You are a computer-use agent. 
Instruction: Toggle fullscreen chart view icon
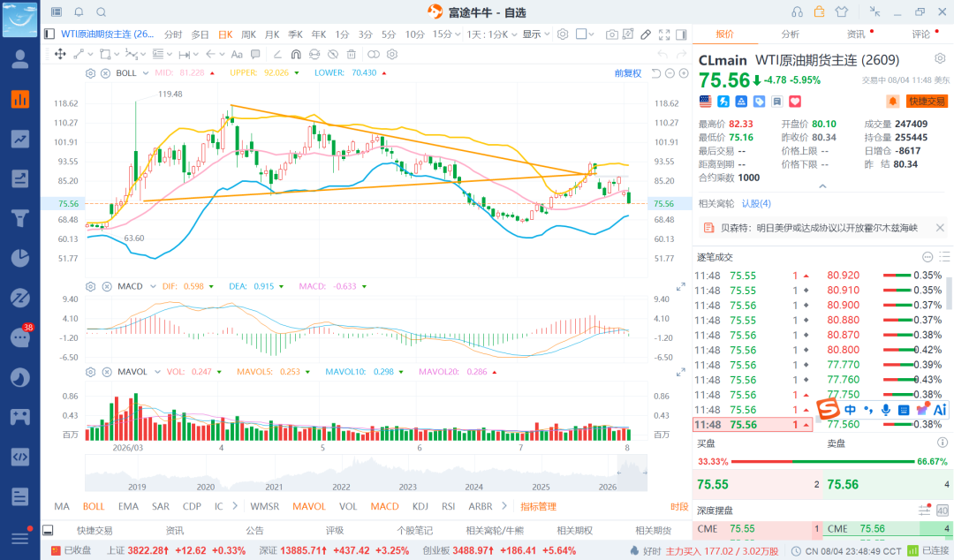tap(664, 34)
